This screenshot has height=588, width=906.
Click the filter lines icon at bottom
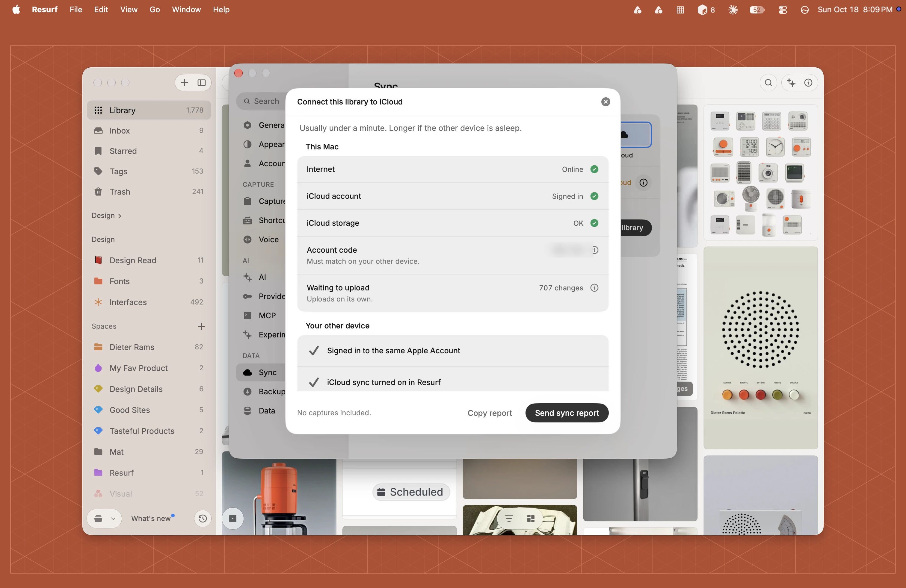coord(509,519)
